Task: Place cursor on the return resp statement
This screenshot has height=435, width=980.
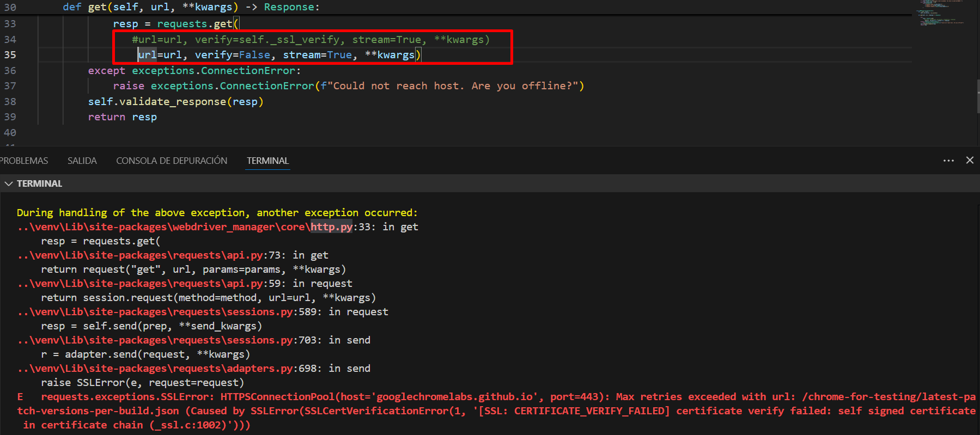Action: coord(122,117)
